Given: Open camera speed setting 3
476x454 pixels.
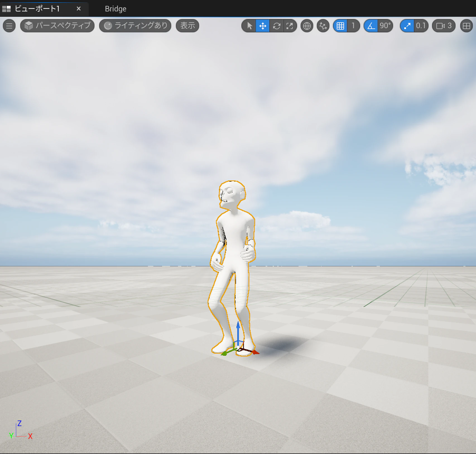Looking at the screenshot, I should [444, 26].
